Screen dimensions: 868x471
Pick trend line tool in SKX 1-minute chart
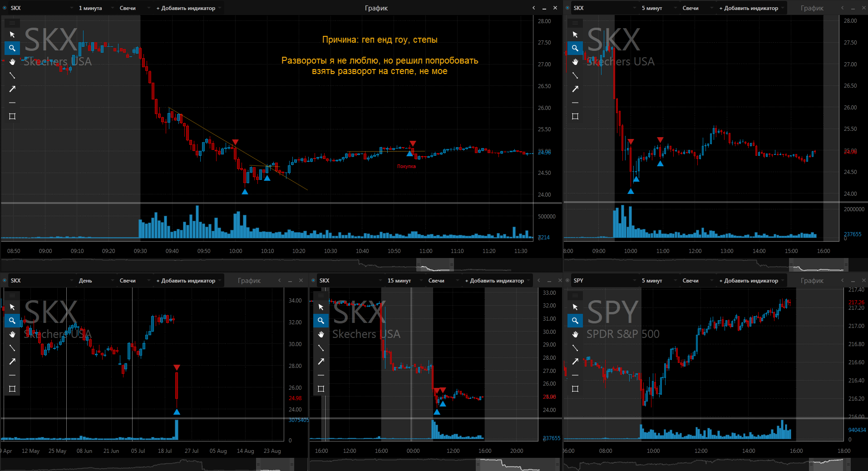[x=12, y=75]
